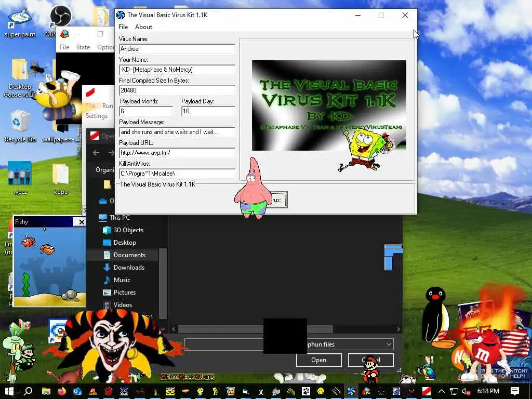Close the Fishy window

click(82, 222)
